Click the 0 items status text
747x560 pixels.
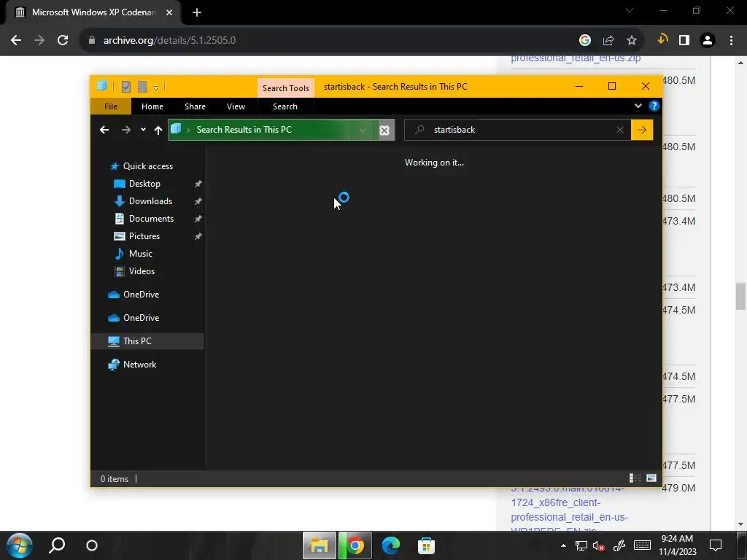(x=115, y=479)
